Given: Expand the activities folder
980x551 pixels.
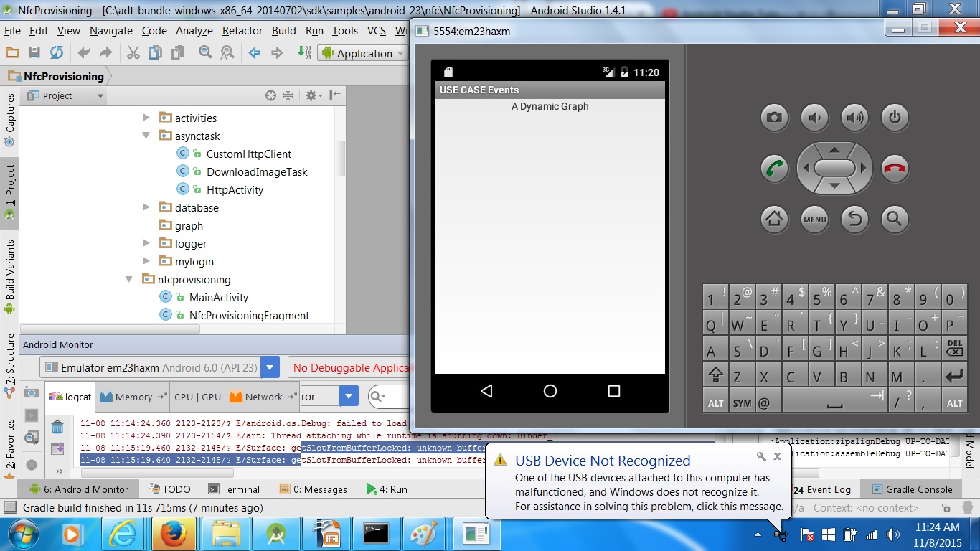Looking at the screenshot, I should (x=146, y=118).
